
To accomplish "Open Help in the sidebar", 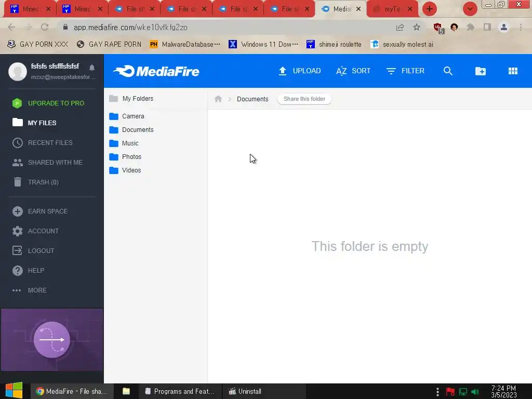I will (28, 270).
